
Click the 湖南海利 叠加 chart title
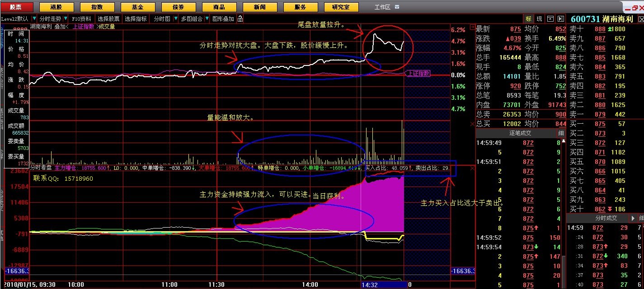click(49, 26)
